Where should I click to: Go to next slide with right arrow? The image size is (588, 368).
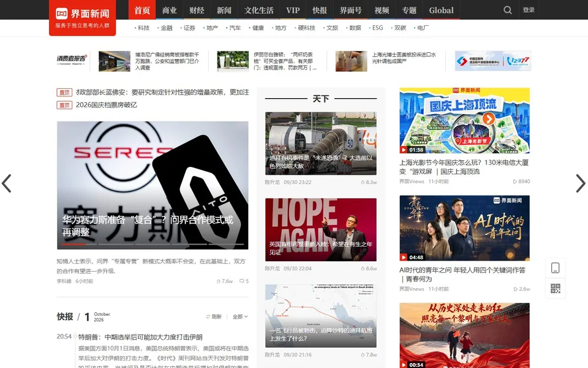[581, 183]
